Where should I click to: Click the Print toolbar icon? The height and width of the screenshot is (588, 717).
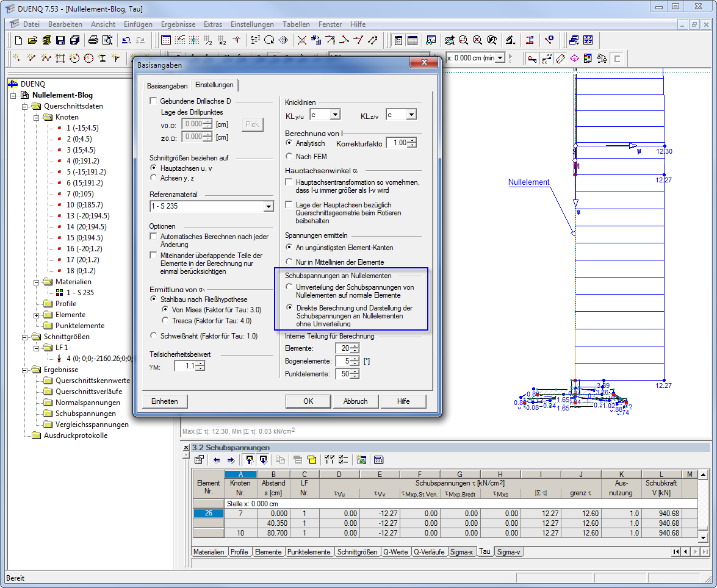(93, 40)
